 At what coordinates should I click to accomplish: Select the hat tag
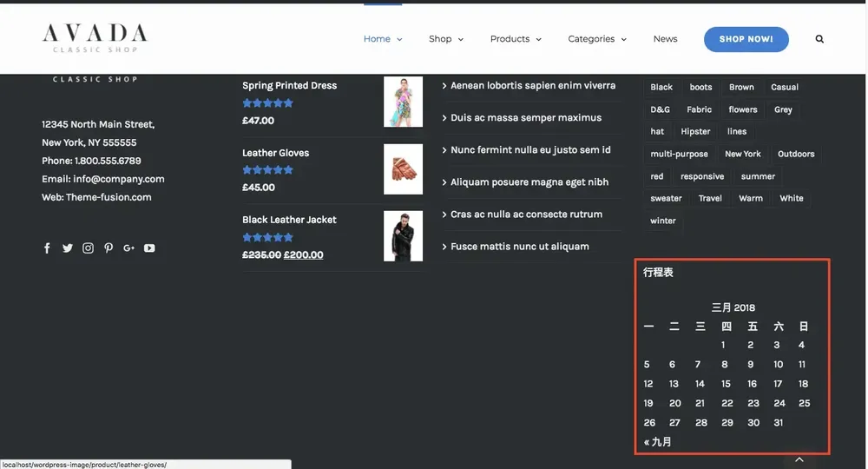(657, 131)
